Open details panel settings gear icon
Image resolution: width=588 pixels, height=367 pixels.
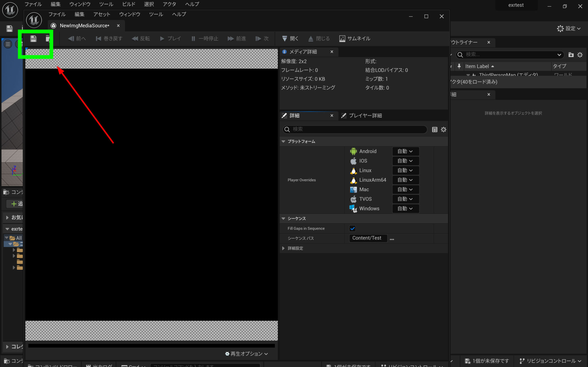coord(444,130)
